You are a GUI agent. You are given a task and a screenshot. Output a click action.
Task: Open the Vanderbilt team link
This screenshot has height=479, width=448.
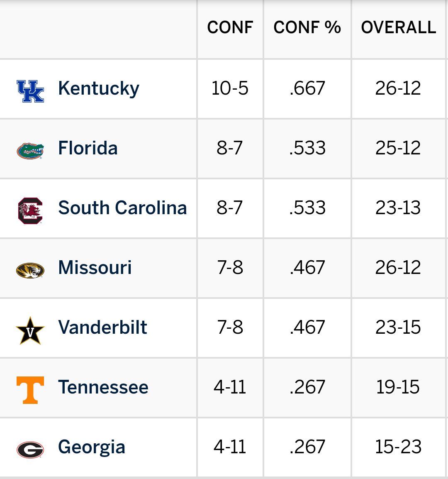point(102,327)
